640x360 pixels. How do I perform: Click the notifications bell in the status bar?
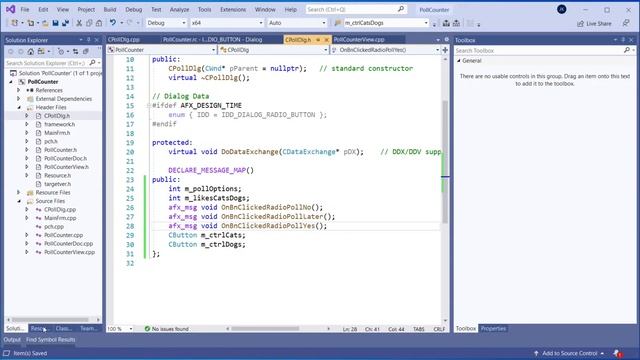point(617,353)
